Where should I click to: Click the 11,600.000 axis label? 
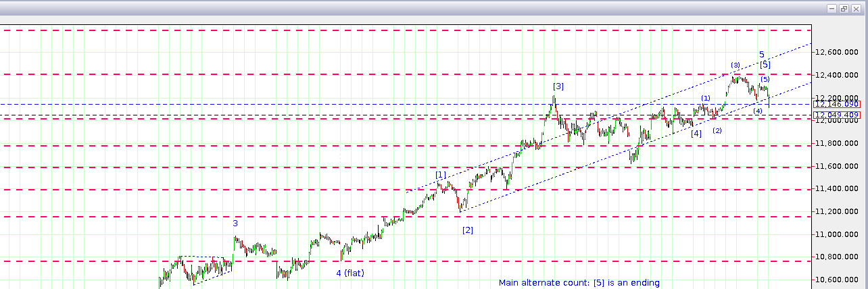(x=837, y=166)
